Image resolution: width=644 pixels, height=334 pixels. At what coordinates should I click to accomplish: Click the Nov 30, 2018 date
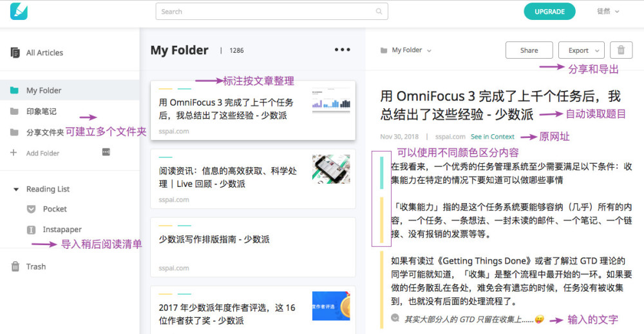[399, 137]
